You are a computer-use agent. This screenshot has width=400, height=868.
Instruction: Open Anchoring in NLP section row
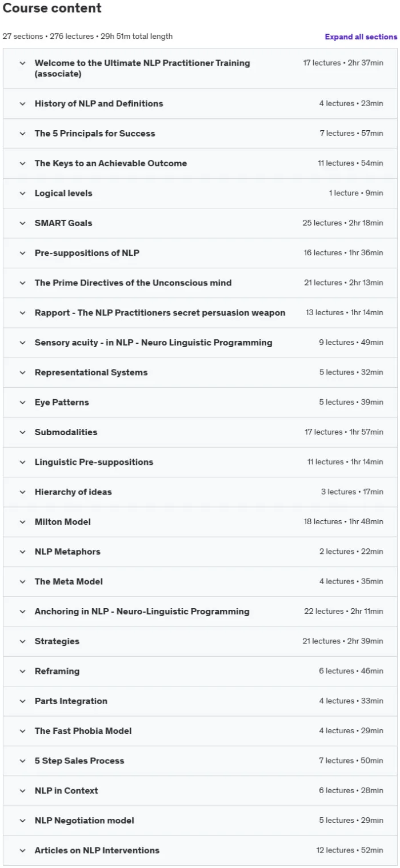(200, 612)
